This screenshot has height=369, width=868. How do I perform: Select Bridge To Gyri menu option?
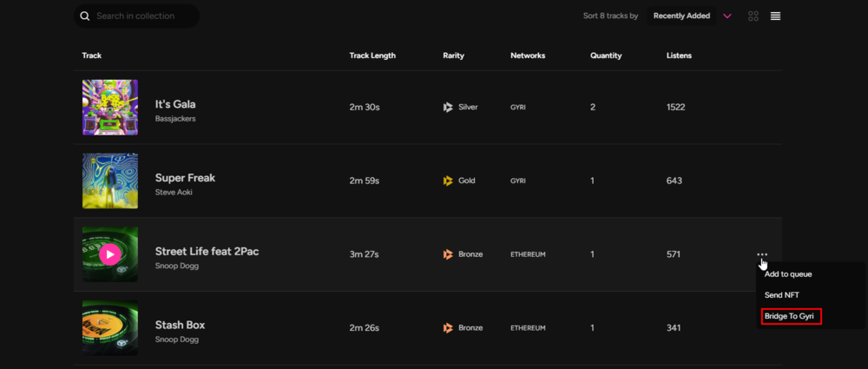(x=792, y=316)
